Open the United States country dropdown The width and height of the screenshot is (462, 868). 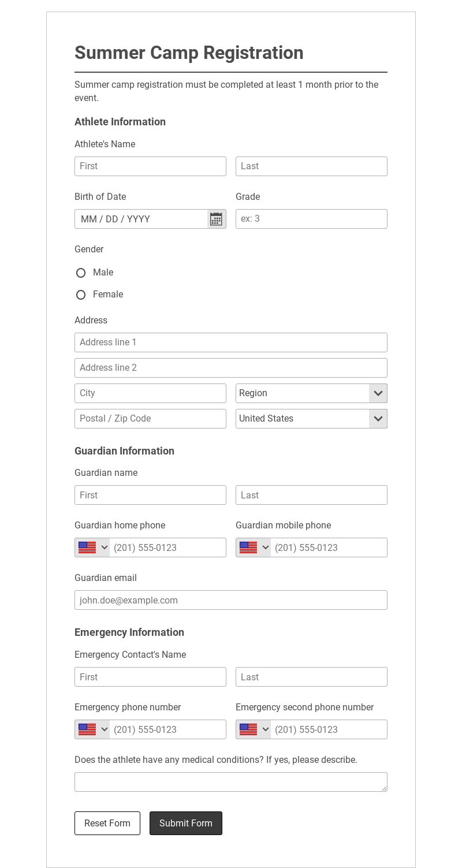[378, 419]
